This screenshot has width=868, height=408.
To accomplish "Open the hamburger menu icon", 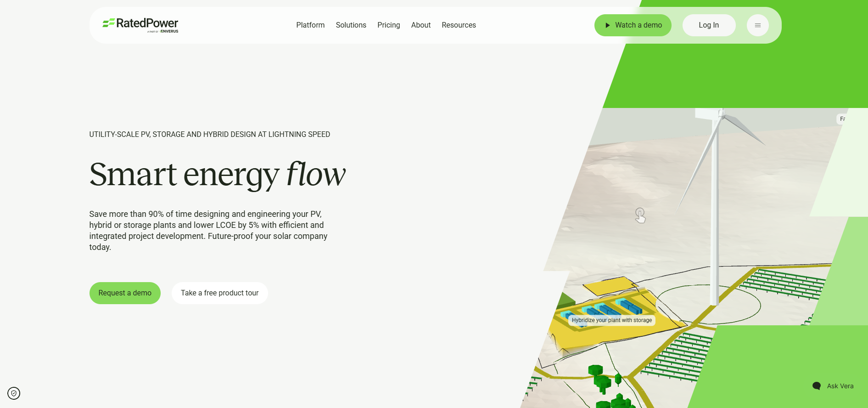I will [757, 25].
